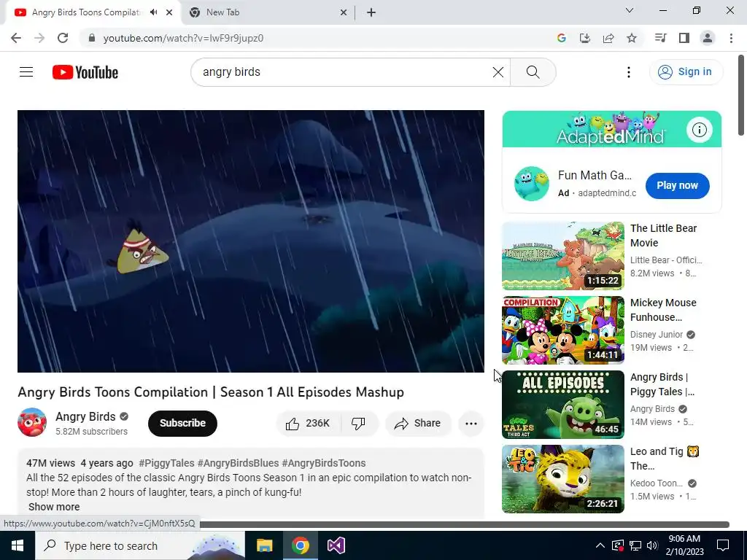This screenshot has height=560, width=747.
Task: Click the install/download page icon
Action: tap(585, 38)
